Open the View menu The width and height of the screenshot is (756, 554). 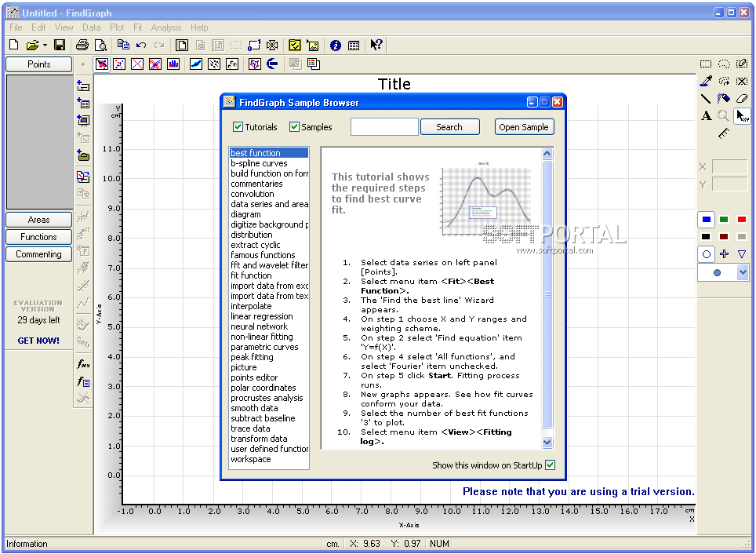point(64,27)
